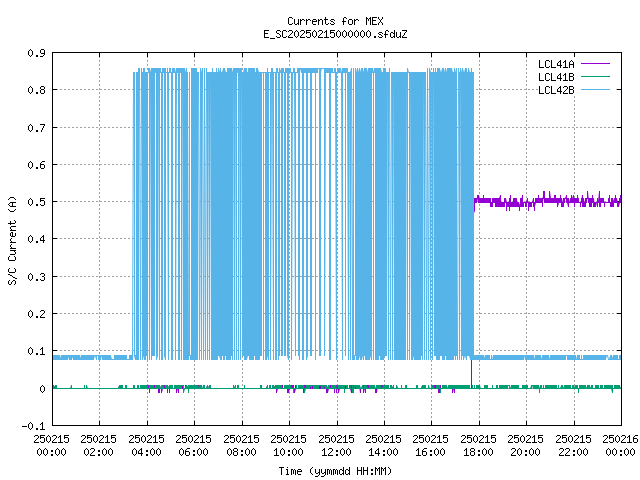Image resolution: width=640 pixels, height=480 pixels.
Task: Click the x-axis tick 250215 06:00
Action: point(194,446)
